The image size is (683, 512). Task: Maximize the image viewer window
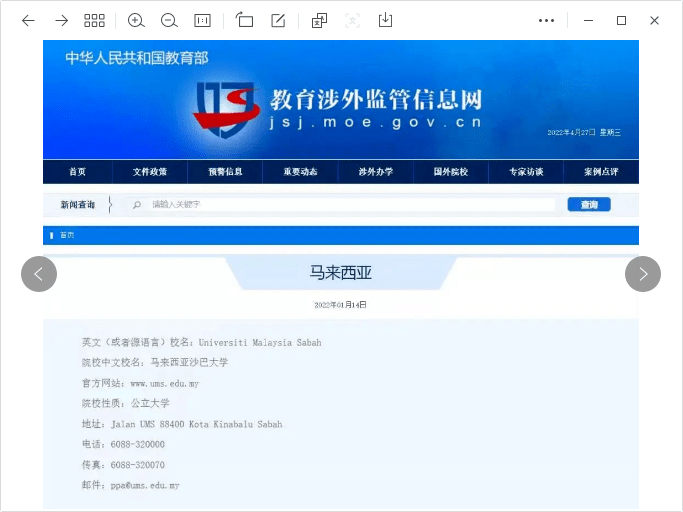pyautogui.click(x=621, y=20)
